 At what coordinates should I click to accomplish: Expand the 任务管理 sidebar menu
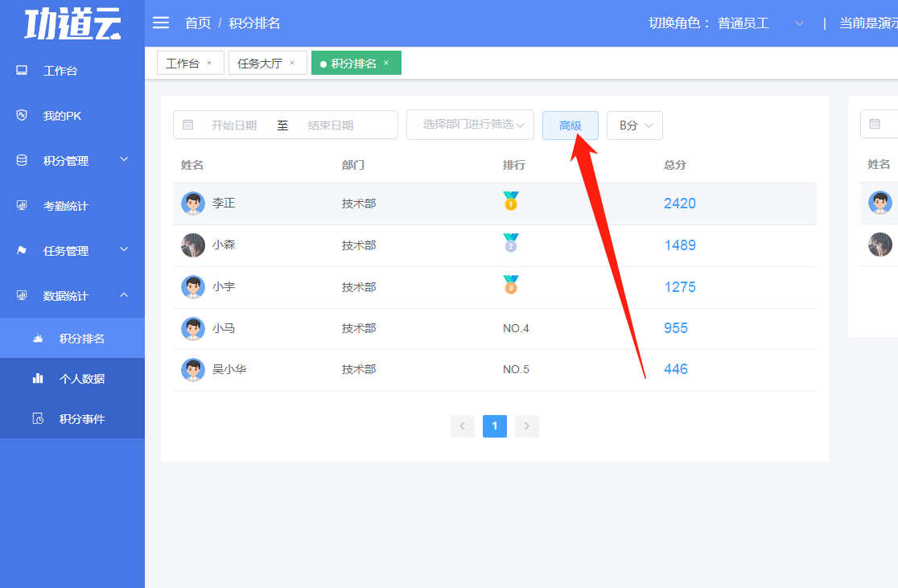72,251
